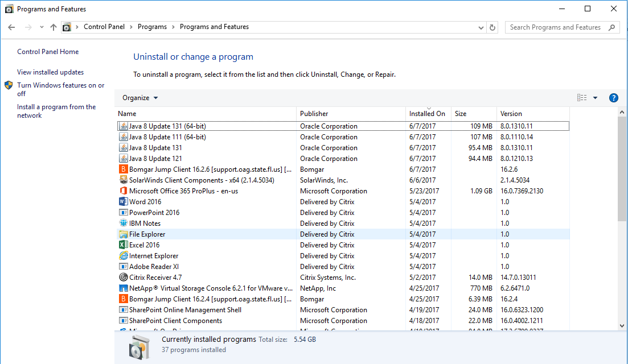This screenshot has width=628, height=364.
Task: Click the 5/23/2017 installed date cell
Action: (x=424, y=191)
